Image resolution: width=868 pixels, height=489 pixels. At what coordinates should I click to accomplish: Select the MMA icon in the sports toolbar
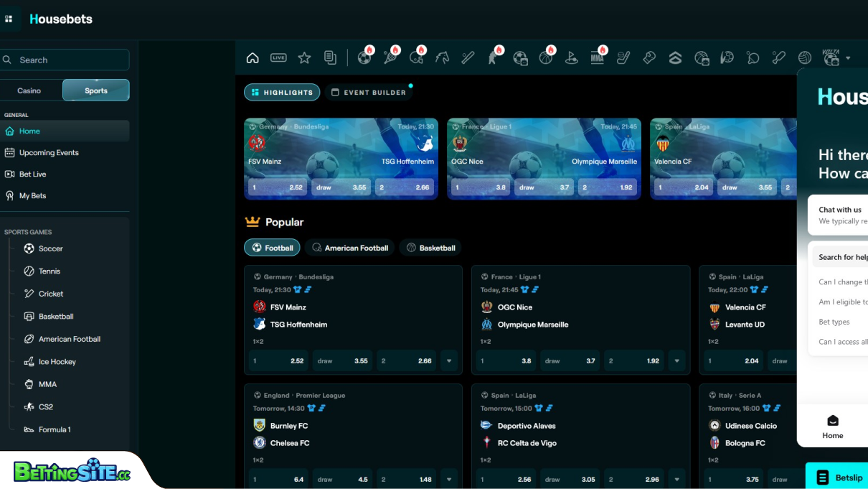coord(598,58)
